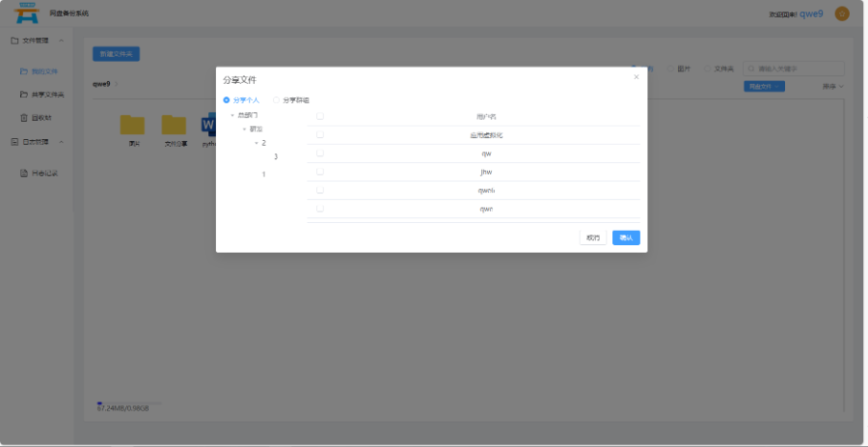Click the 应用虚拟化 user name
The image size is (868, 447).
point(486,135)
